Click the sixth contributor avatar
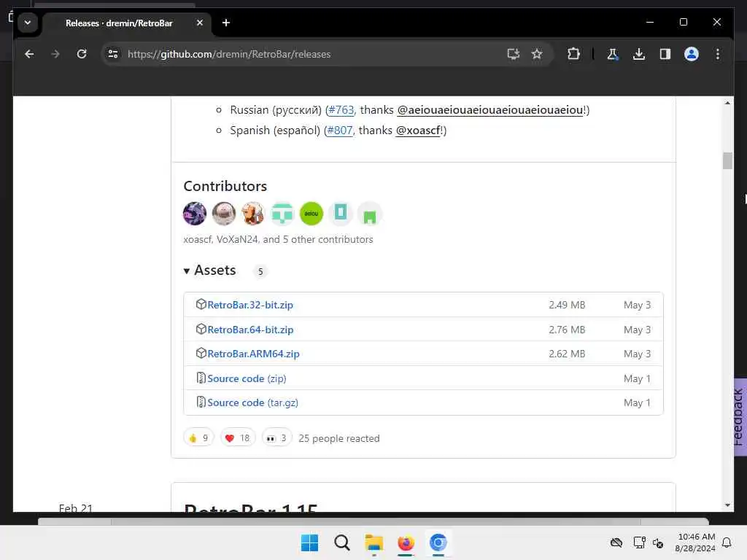Image resolution: width=747 pixels, height=560 pixels. pyautogui.click(x=340, y=214)
